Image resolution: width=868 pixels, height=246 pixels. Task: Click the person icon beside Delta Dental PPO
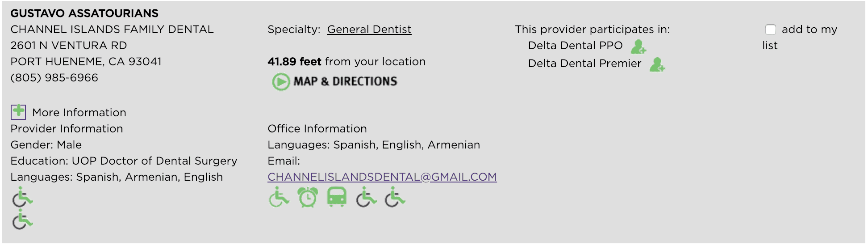pos(638,47)
